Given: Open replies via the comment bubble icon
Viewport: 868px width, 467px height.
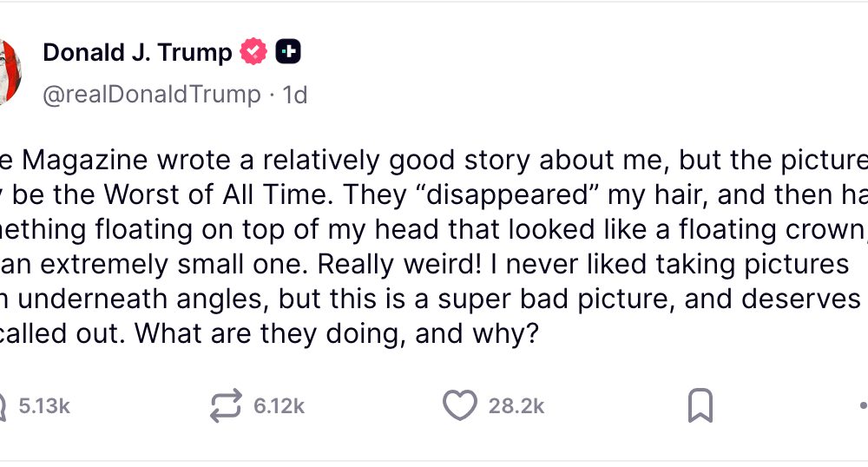Looking at the screenshot, I should [x=3, y=405].
